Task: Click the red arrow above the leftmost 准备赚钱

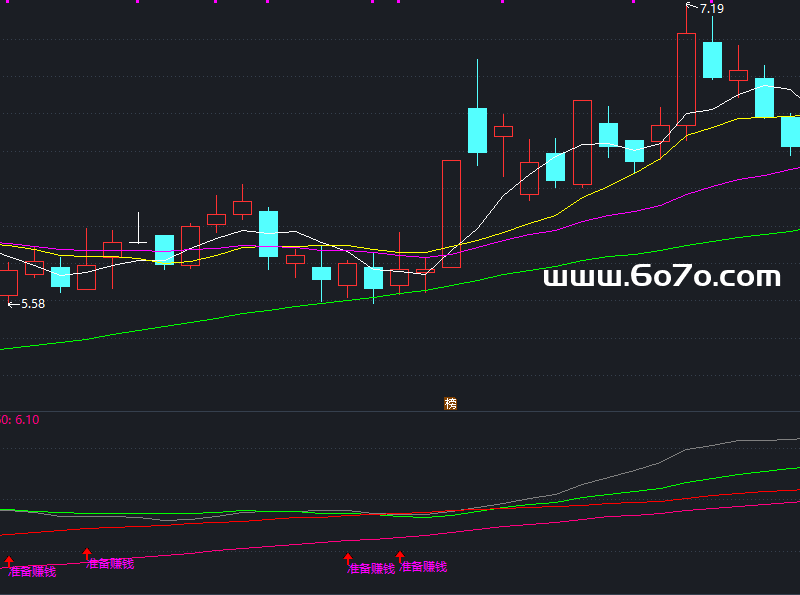Action: tap(10, 561)
